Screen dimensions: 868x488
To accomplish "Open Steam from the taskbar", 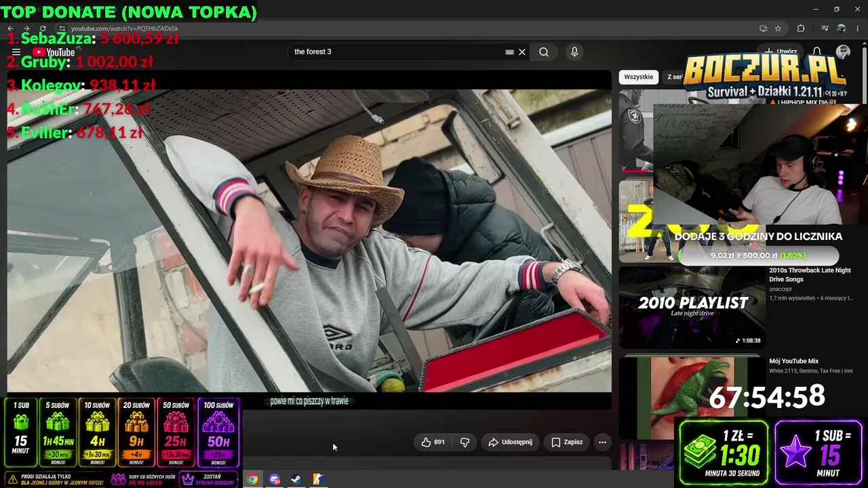I will pyautogui.click(x=296, y=479).
